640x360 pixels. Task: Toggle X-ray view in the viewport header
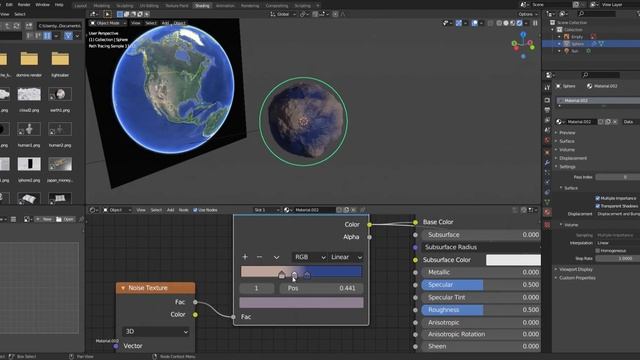point(491,23)
